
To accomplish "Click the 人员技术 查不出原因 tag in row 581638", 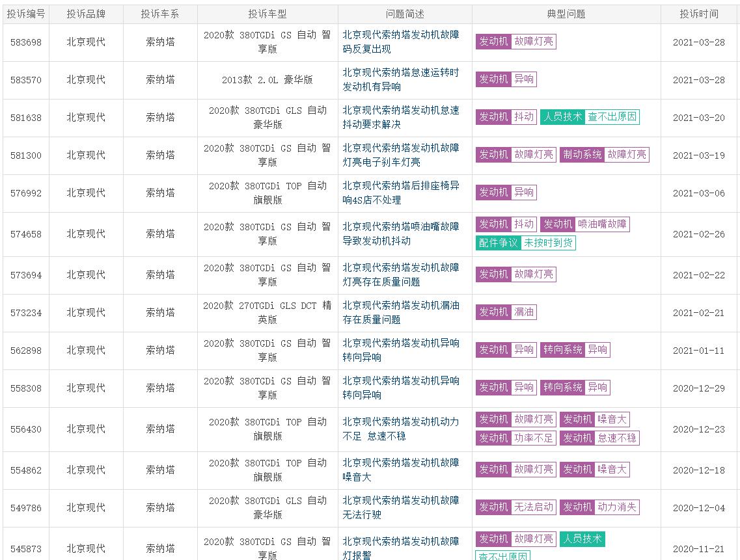I will [590, 117].
